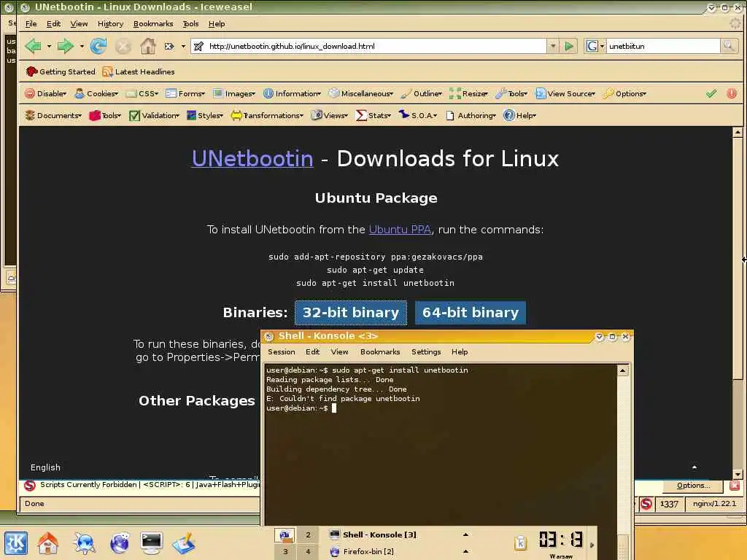This screenshot has width=747, height=560.
Task: Open the KDE K menu launcher
Action: coord(16,543)
